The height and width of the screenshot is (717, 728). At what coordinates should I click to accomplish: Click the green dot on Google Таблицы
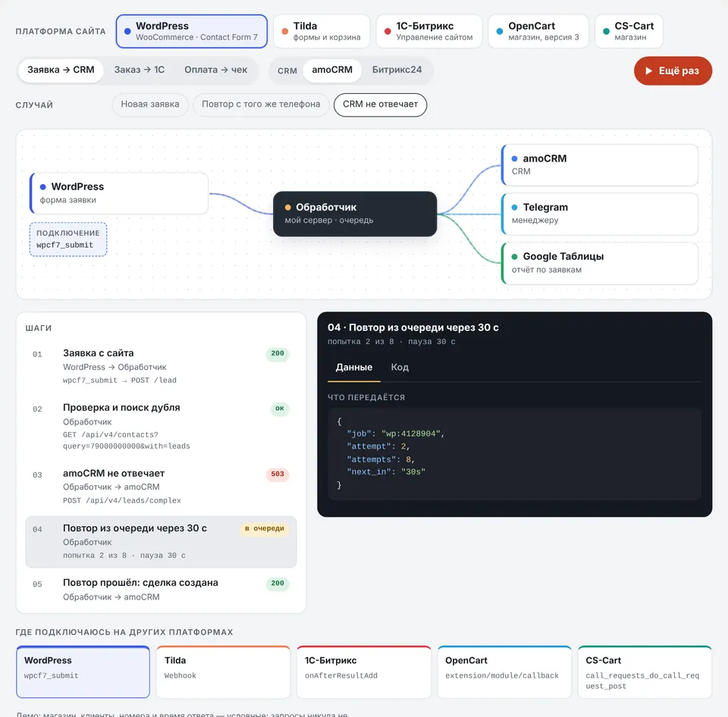pyautogui.click(x=514, y=257)
